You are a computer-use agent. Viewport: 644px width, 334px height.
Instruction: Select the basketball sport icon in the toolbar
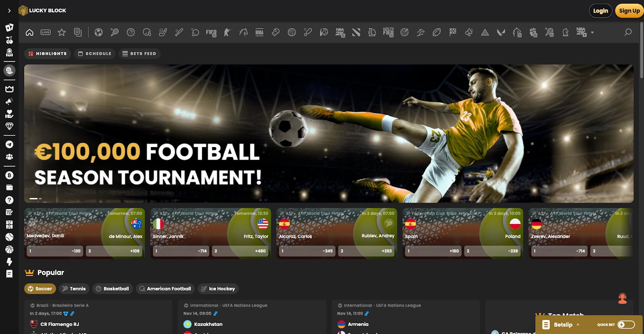pos(131,32)
